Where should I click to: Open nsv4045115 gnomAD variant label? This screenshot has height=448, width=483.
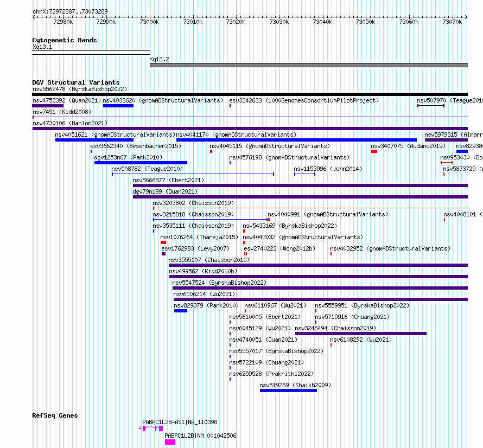tap(270, 146)
